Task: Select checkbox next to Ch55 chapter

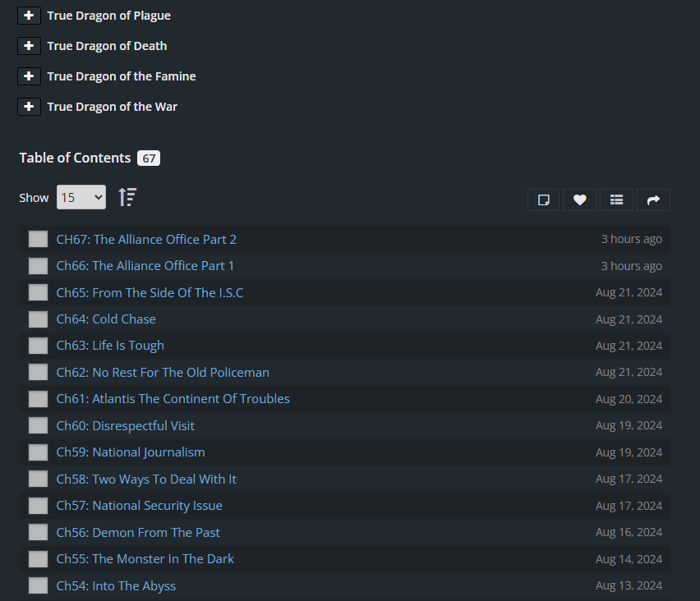Action: 38,559
